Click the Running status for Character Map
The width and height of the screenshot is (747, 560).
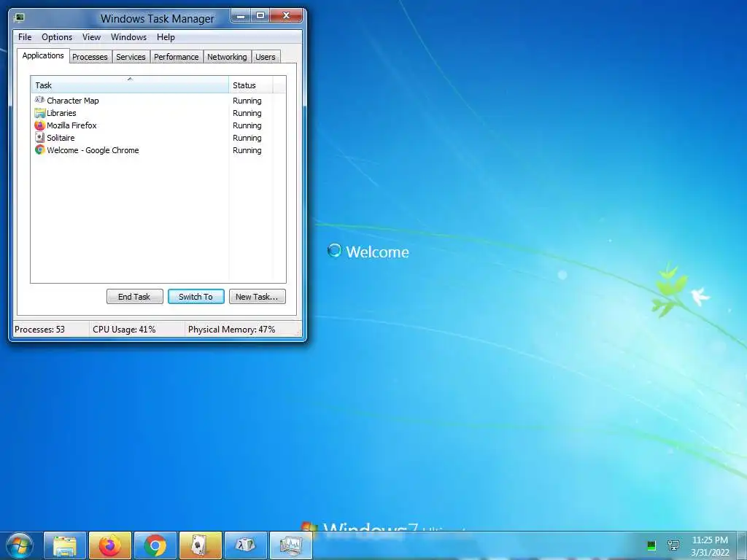247,101
